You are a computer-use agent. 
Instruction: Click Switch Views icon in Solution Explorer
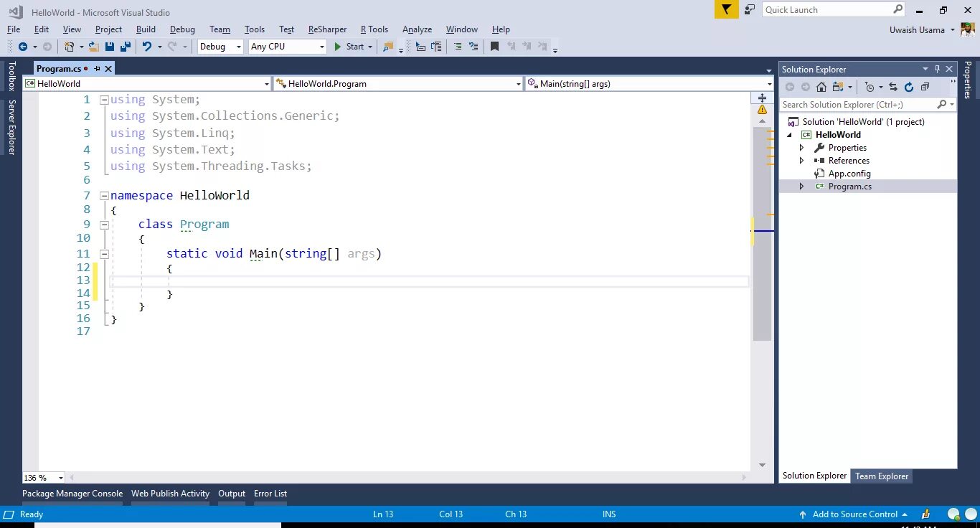tap(839, 87)
